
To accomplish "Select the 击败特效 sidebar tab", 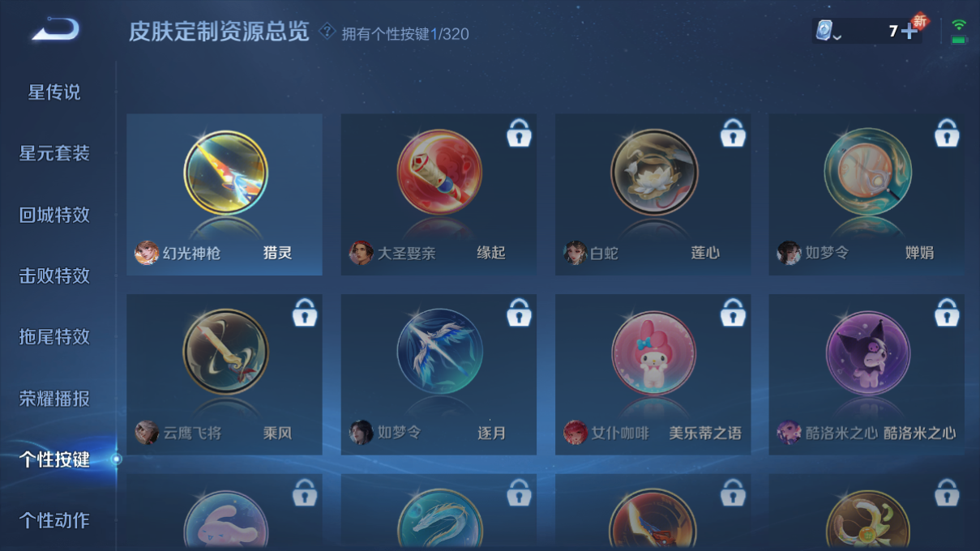I will coord(54,275).
